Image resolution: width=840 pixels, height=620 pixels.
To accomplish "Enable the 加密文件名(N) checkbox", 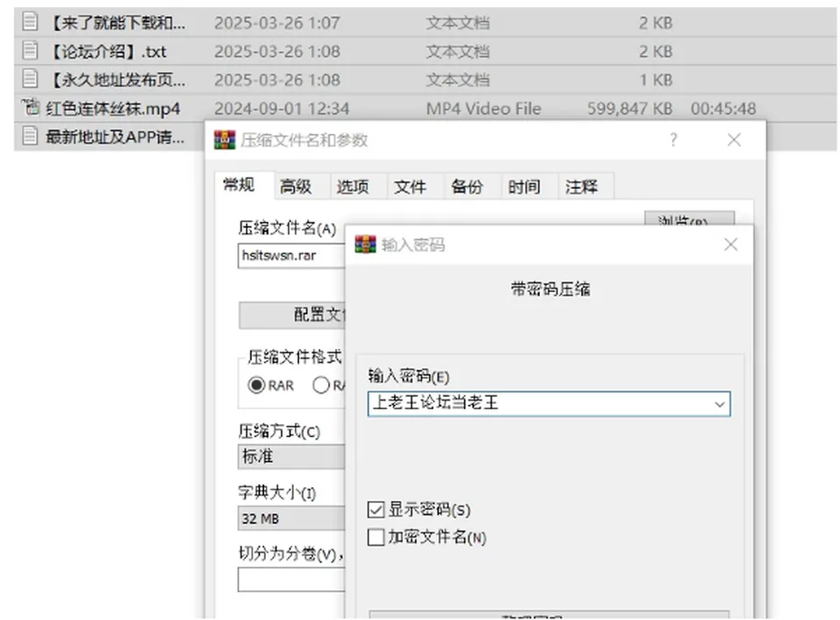I will tap(376, 537).
